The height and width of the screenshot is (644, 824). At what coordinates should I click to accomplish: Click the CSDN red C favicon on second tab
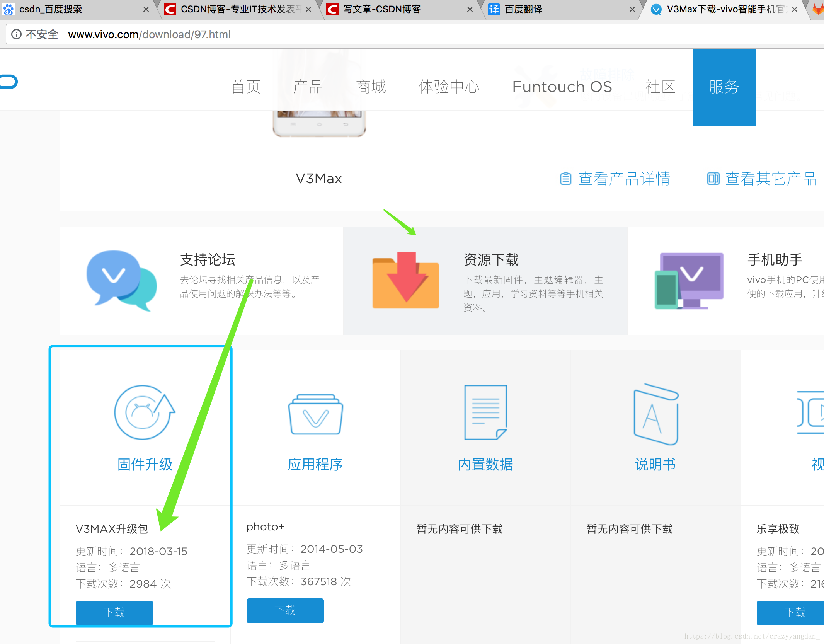(x=170, y=9)
